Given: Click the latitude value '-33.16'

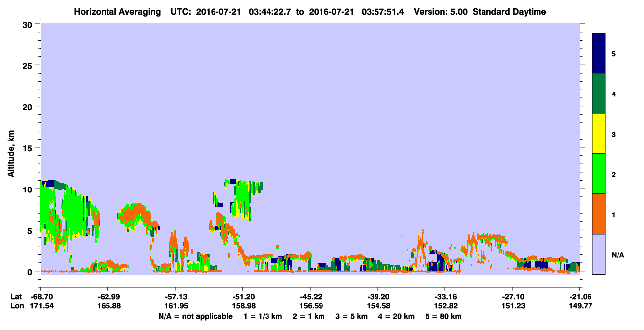Looking at the screenshot, I should (445, 297).
